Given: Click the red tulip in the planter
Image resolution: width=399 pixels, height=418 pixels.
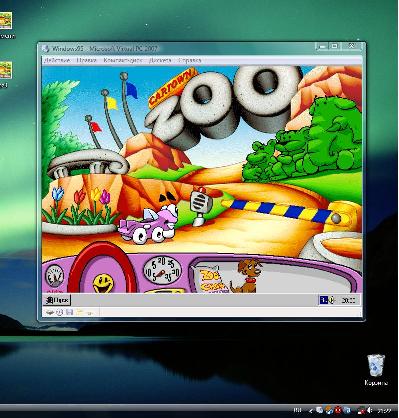Looking at the screenshot, I should pos(80,197).
